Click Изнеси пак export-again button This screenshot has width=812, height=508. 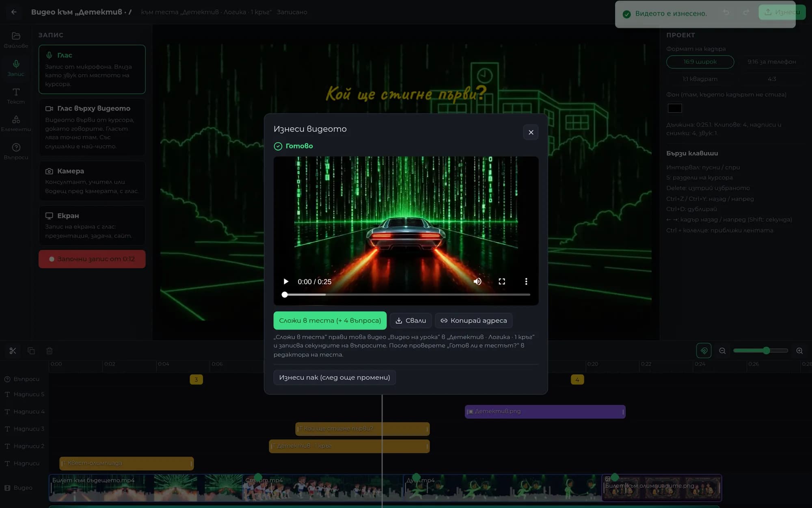(x=335, y=377)
